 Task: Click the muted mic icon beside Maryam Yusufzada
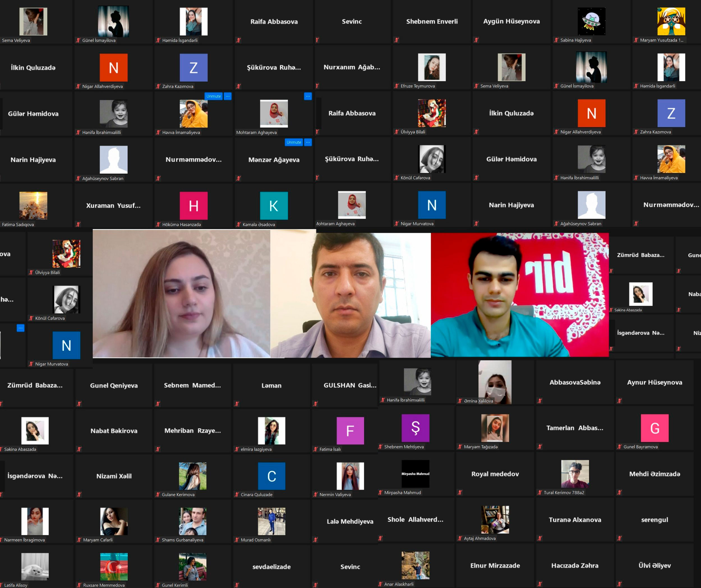pos(636,40)
